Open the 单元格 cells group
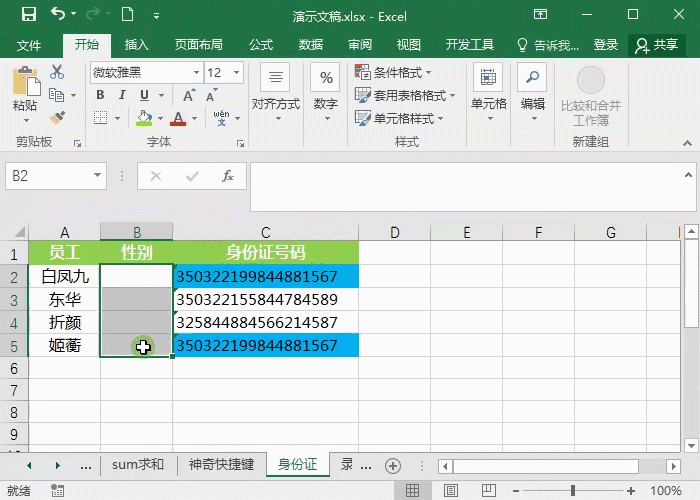 [x=488, y=93]
